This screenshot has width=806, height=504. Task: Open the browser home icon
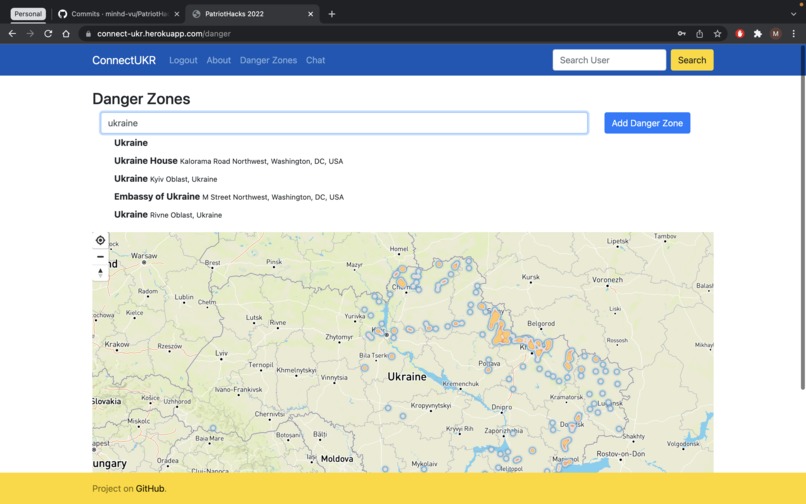pyautogui.click(x=66, y=34)
